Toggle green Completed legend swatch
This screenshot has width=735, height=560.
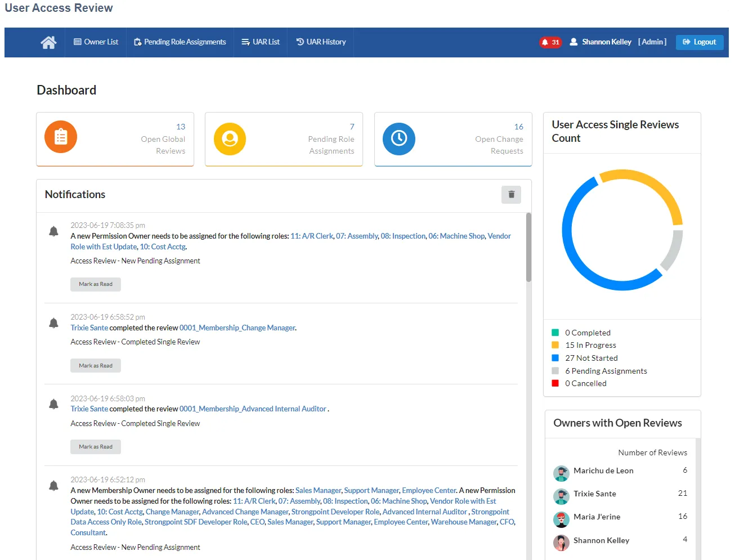[x=555, y=333]
